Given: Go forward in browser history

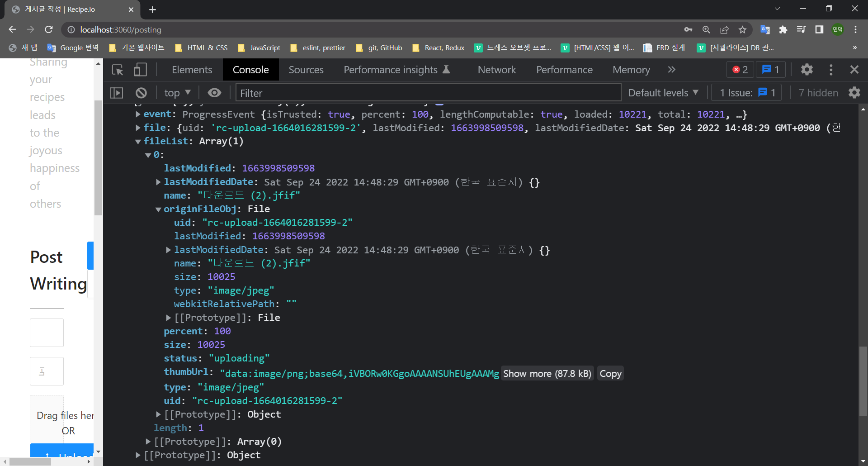Looking at the screenshot, I should point(30,29).
